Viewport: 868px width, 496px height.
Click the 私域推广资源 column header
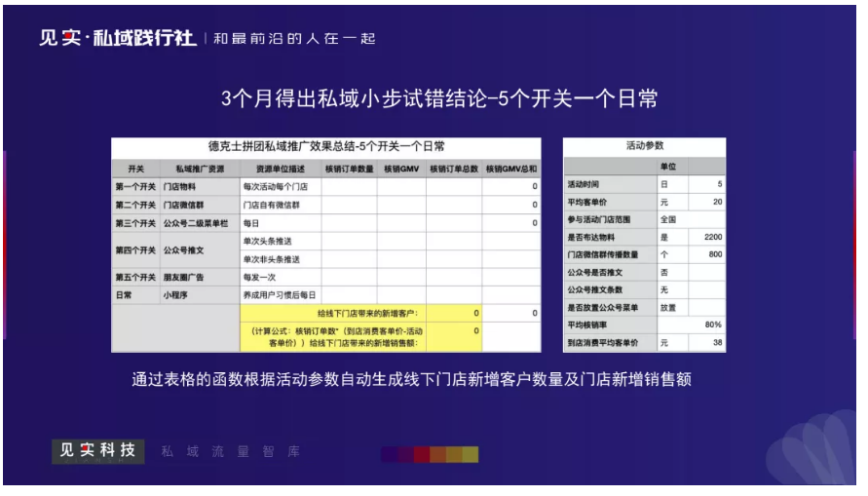point(200,169)
